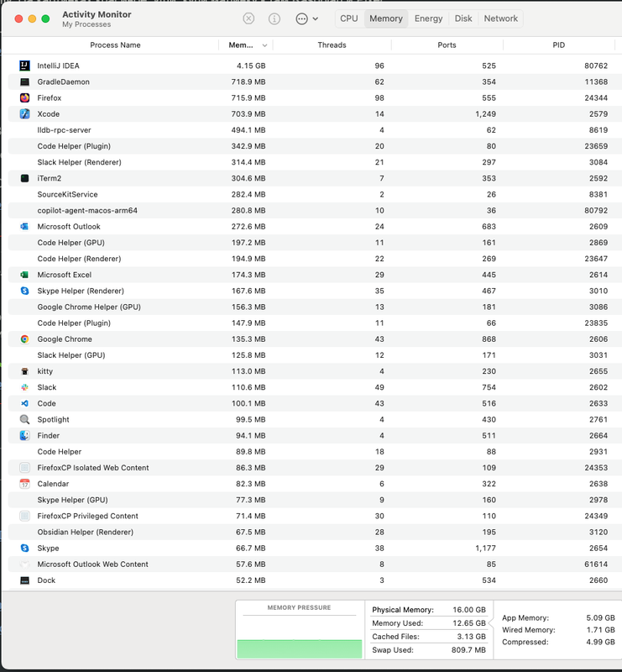Select the SourceKitService process row
This screenshot has width=622, height=672.
[x=315, y=194]
